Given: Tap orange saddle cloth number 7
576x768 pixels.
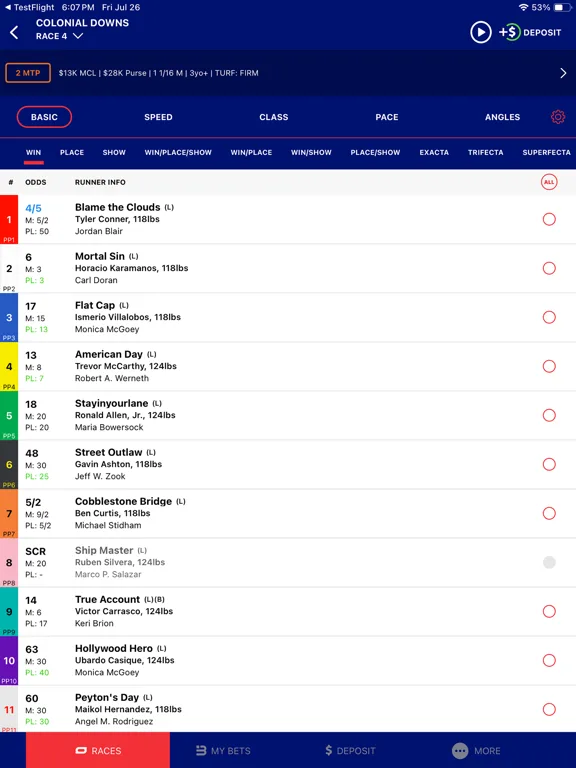Looking at the screenshot, I should coord(9,513).
